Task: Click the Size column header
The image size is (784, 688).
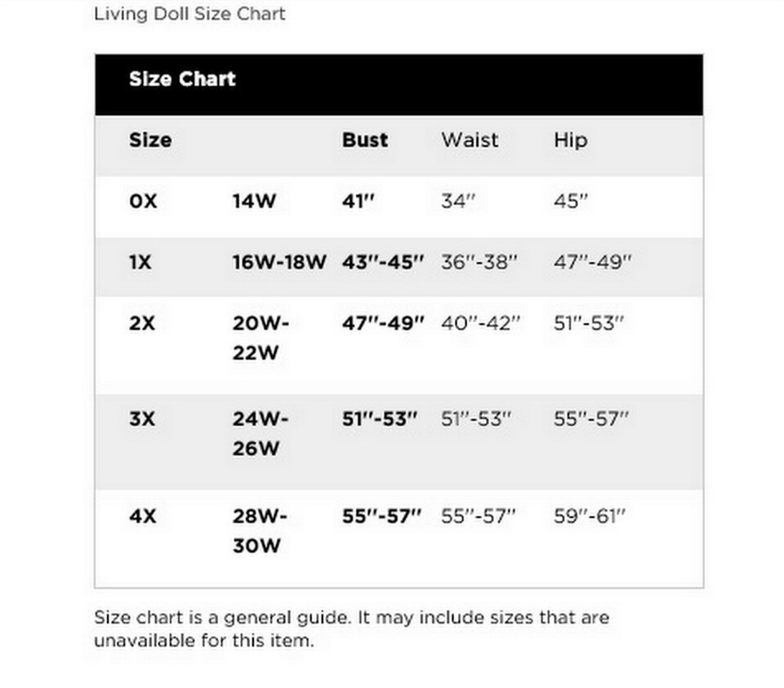Action: click(x=150, y=140)
